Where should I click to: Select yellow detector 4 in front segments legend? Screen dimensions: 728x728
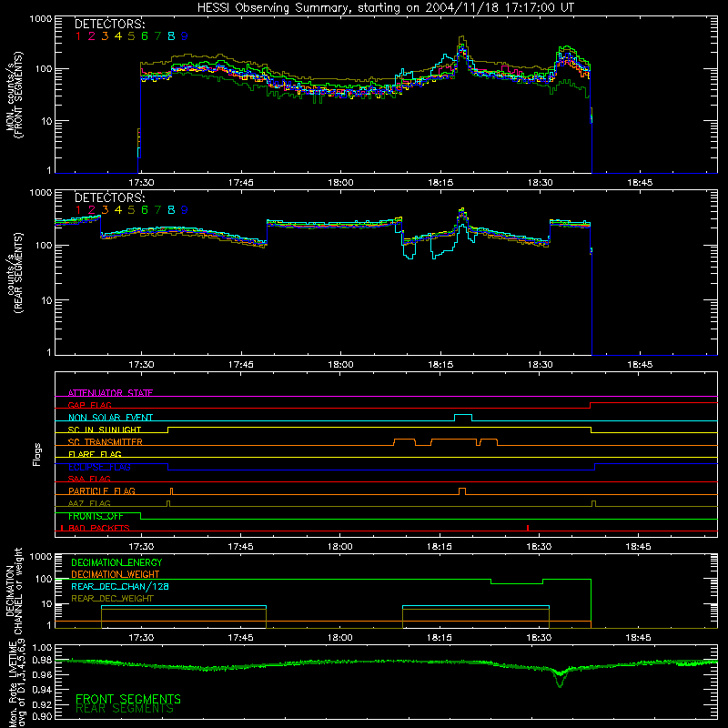tap(118, 36)
